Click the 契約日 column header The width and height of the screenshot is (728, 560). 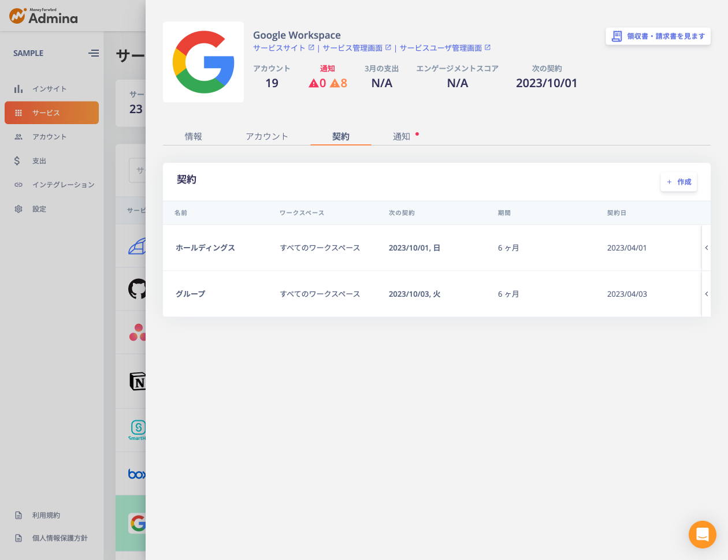point(616,213)
